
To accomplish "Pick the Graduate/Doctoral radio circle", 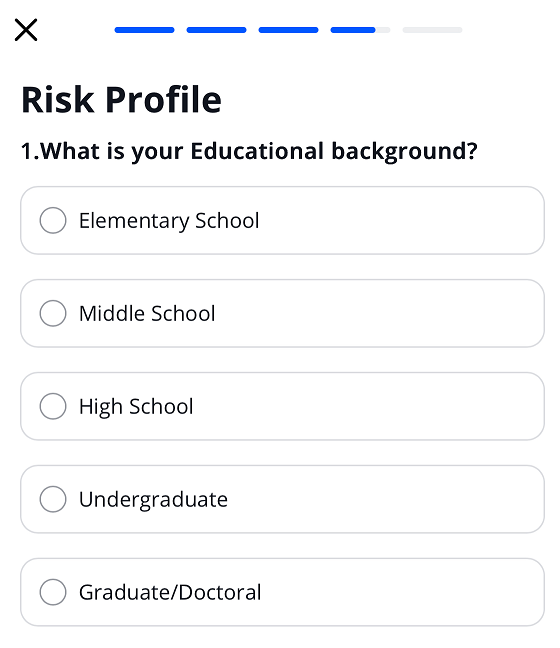I will tap(53, 592).
